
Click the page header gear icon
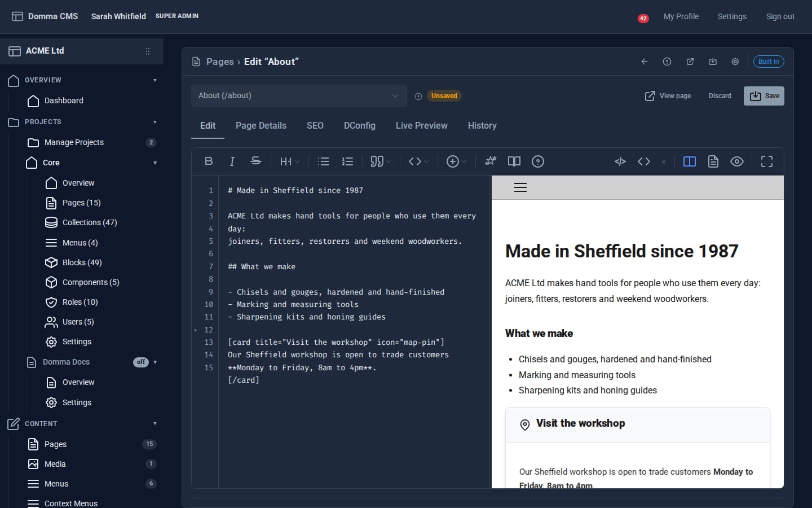(735, 62)
